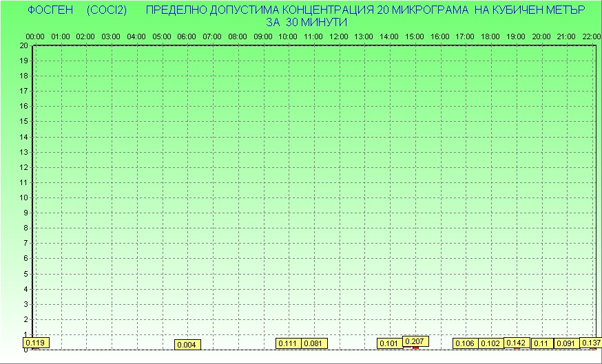Click the 0.091 value label
This screenshot has height=364, width=602.
click(x=568, y=343)
